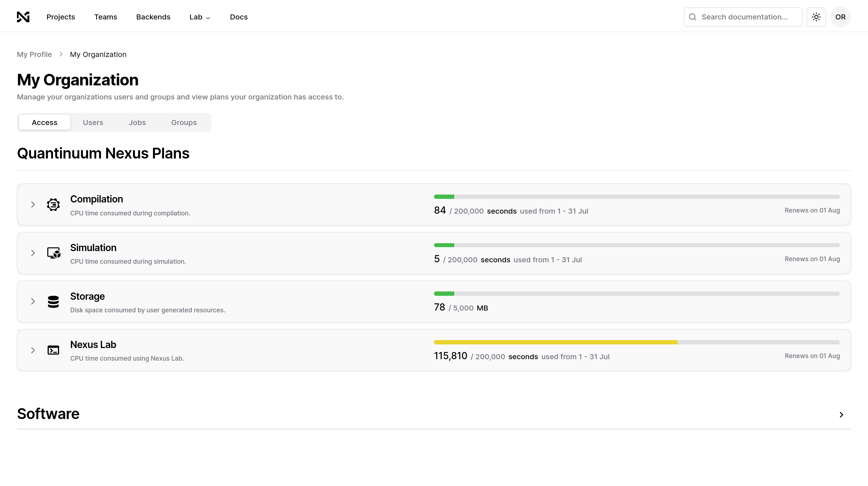
Task: Switch to the Users tab
Action: [93, 122]
